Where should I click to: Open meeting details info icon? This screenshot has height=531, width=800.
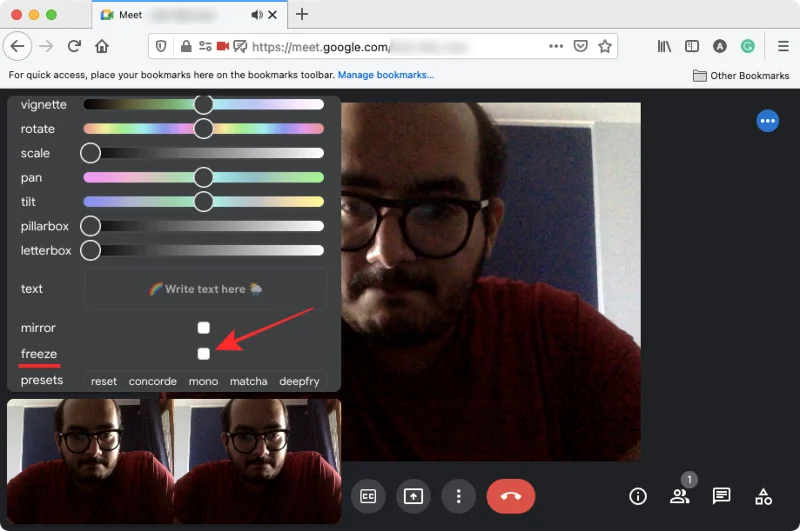(x=637, y=496)
